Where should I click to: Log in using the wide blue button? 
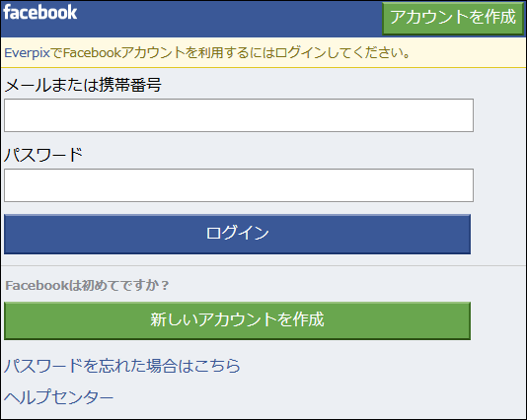point(237,234)
